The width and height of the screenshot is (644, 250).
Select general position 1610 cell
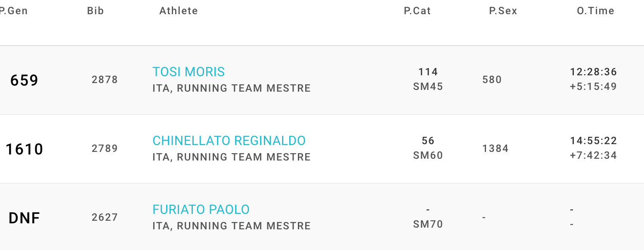click(x=25, y=149)
